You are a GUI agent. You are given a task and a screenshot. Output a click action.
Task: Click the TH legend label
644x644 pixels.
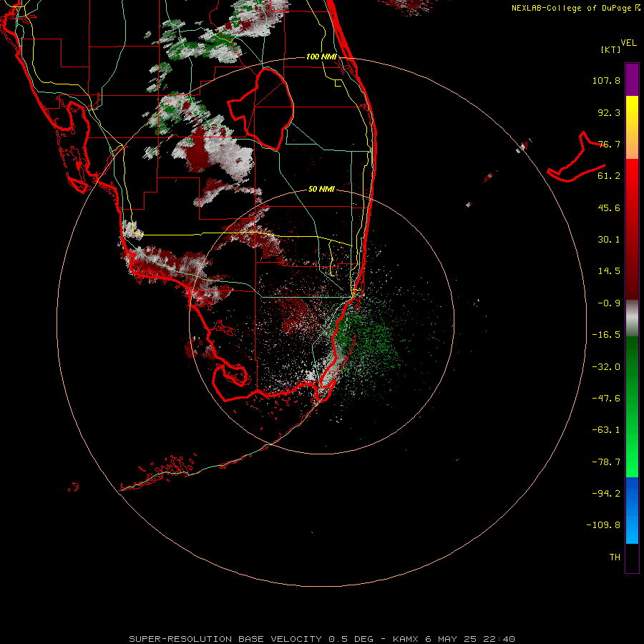coord(615,557)
